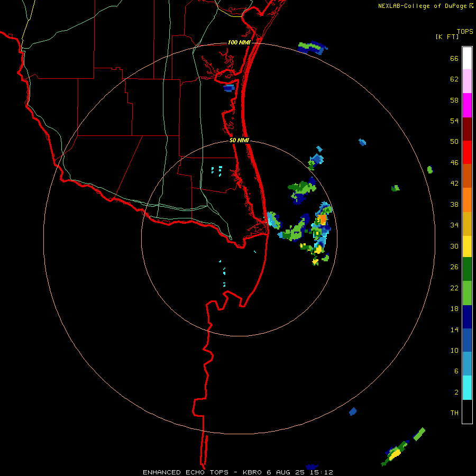
Task: Pick the dark green legend swatch
Action: [x=467, y=269]
